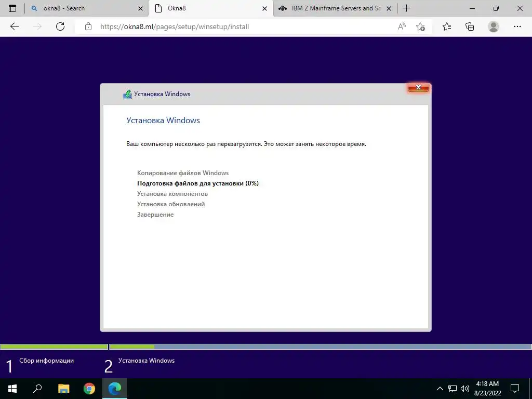Open a new browser tab
Viewport: 532px width, 399px height.
tap(406, 8)
